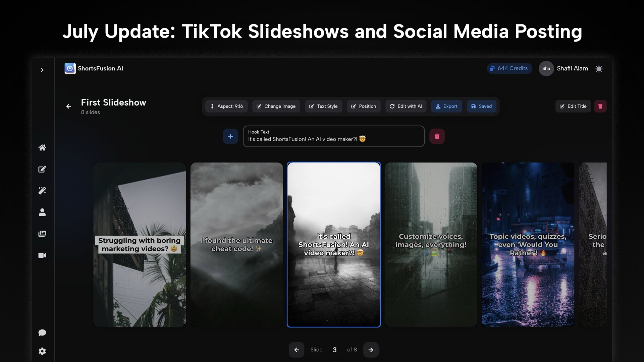Click the First Slideshow title
This screenshot has width=644, height=362.
[x=114, y=103]
